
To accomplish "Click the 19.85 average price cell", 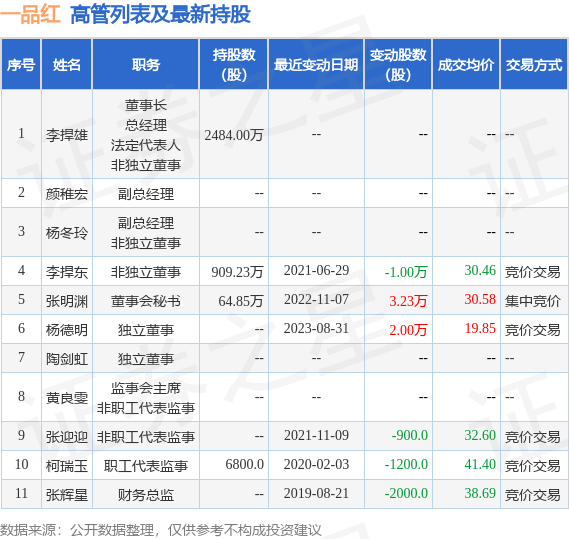I will tap(480, 328).
